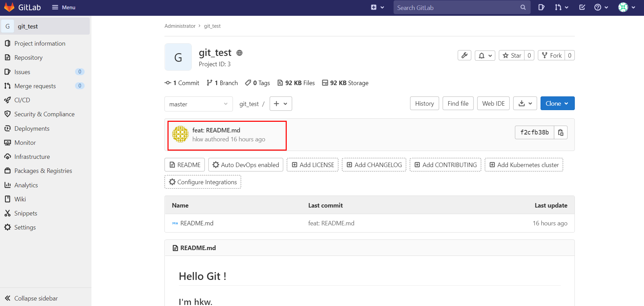Click the History button

(x=424, y=103)
